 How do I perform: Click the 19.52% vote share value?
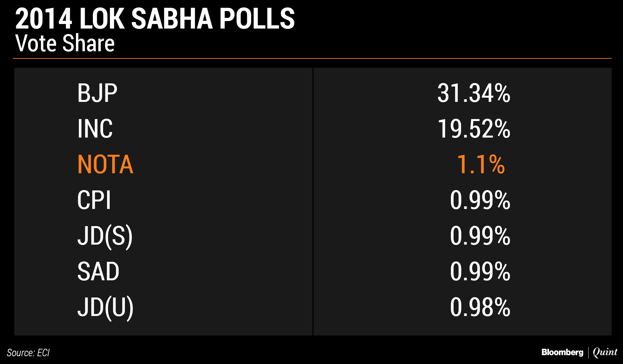point(474,129)
